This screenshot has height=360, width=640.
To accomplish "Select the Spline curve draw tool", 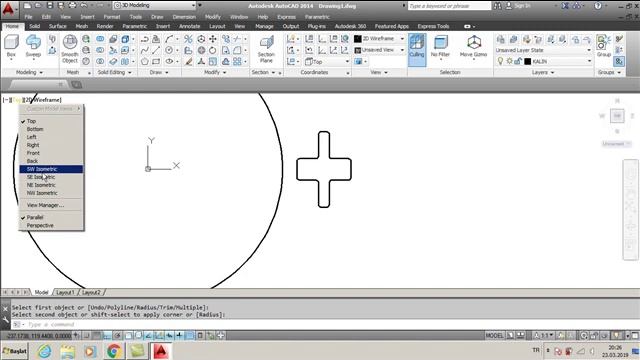I will pyautogui.click(x=144, y=50).
